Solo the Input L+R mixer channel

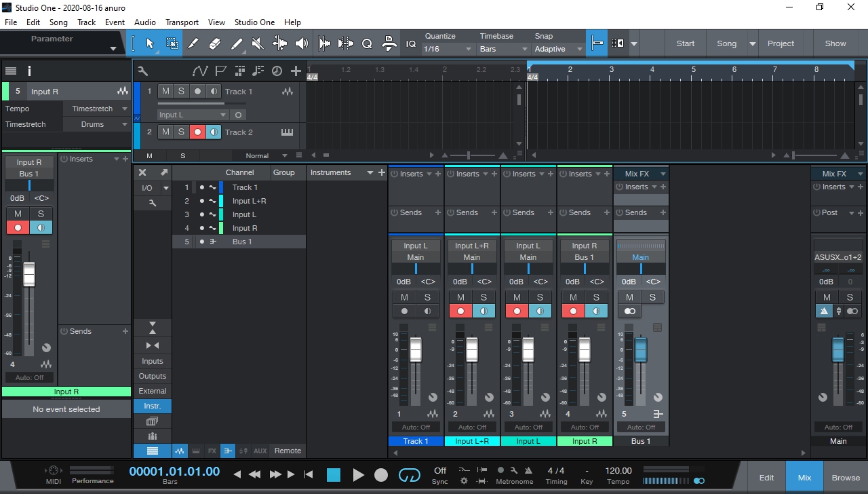tap(484, 297)
